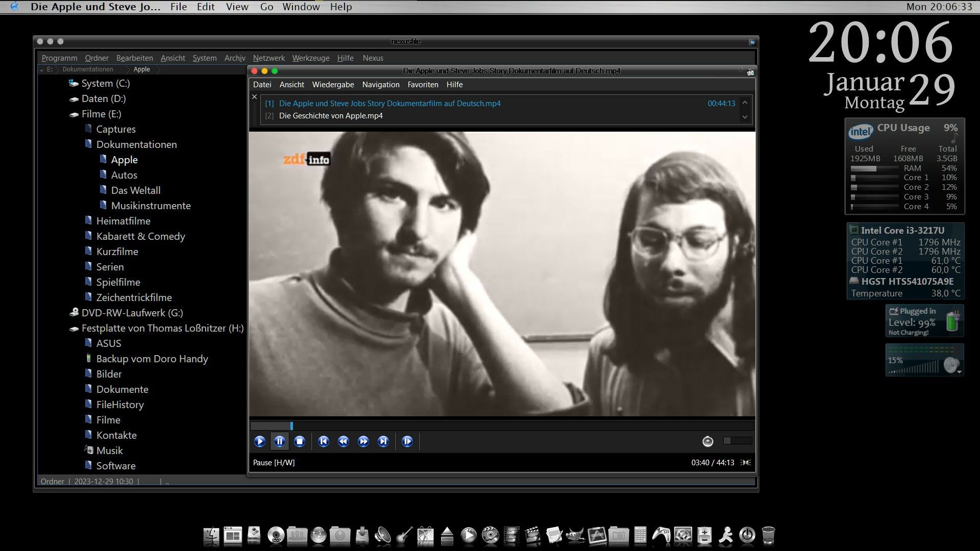
Task: Close the playlist panel with the X
Action: coord(255,97)
